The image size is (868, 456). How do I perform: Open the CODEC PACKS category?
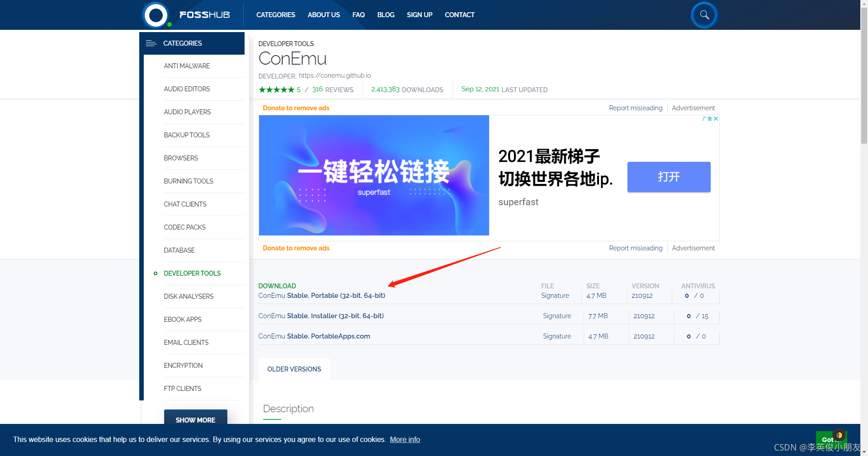(184, 227)
